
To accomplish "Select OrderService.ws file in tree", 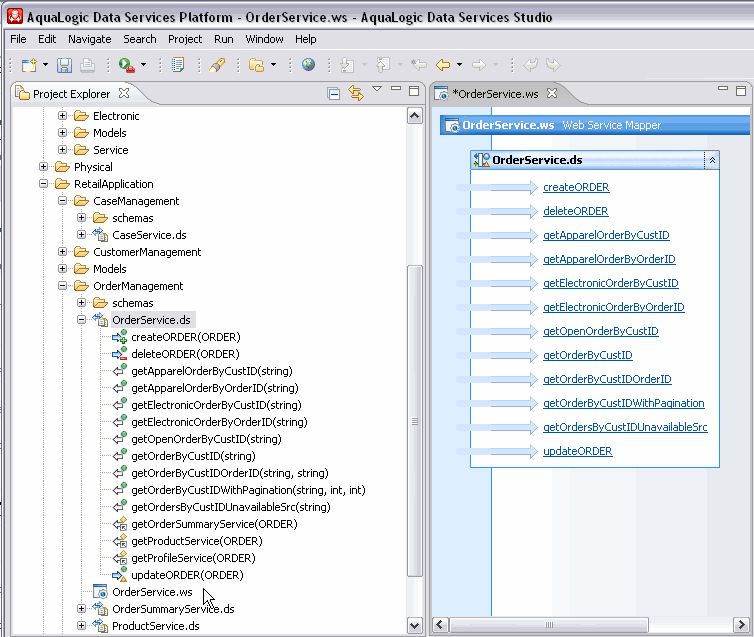I will click(x=152, y=592).
